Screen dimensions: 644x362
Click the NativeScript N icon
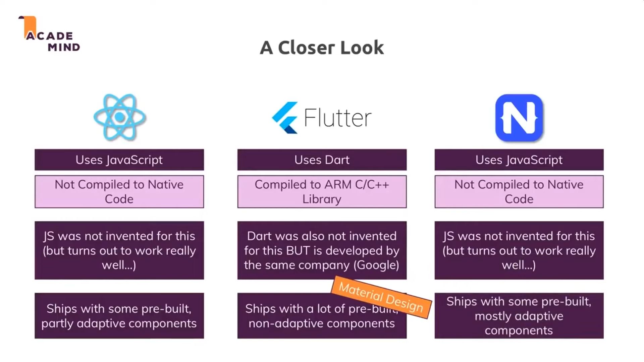tap(519, 118)
